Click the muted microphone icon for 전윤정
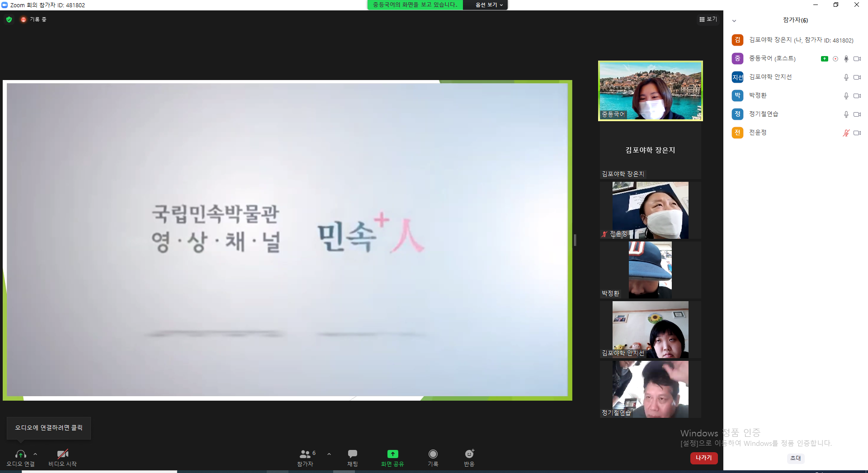The image size is (868, 473). [846, 133]
